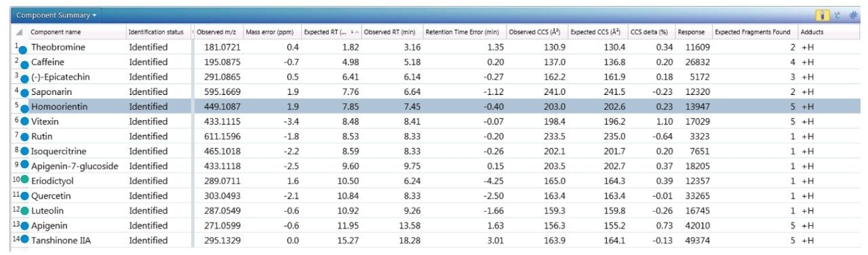The height and width of the screenshot is (255, 868).
Task: Select the Caffeine component name
Action: click(47, 62)
